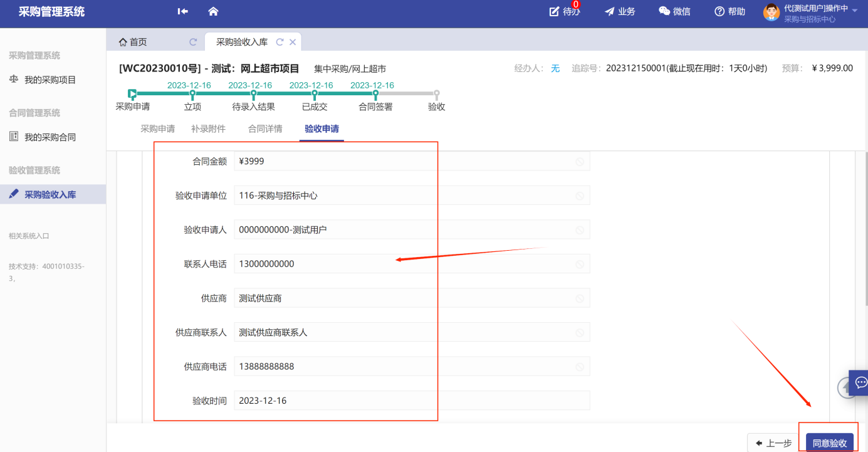This screenshot has width=868, height=452.
Task: Click the 合同签署 progress step marker
Action: 375,94
